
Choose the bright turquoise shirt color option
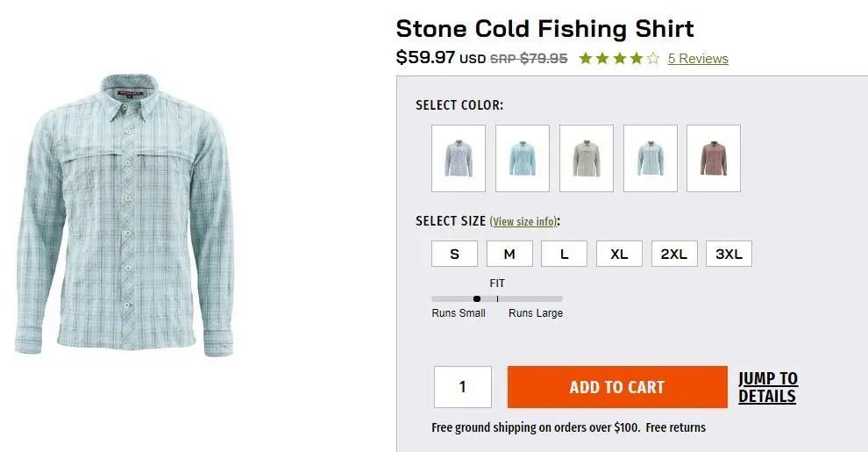(x=523, y=158)
